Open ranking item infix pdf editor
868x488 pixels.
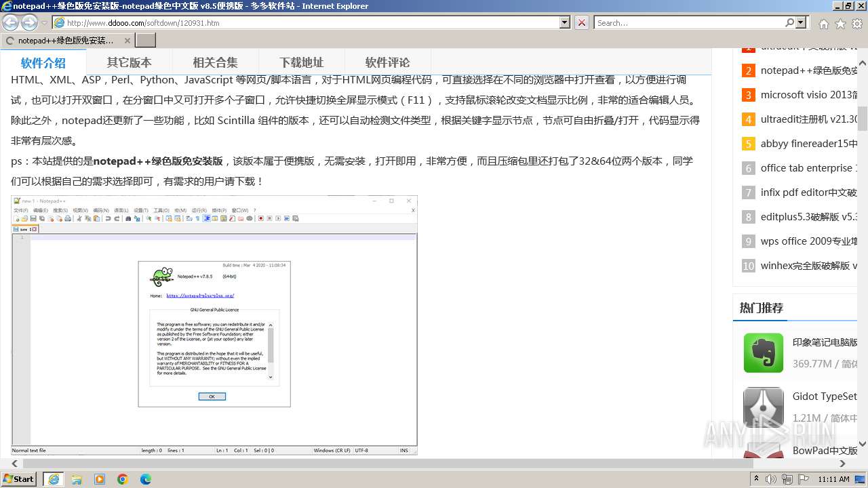(809, 192)
